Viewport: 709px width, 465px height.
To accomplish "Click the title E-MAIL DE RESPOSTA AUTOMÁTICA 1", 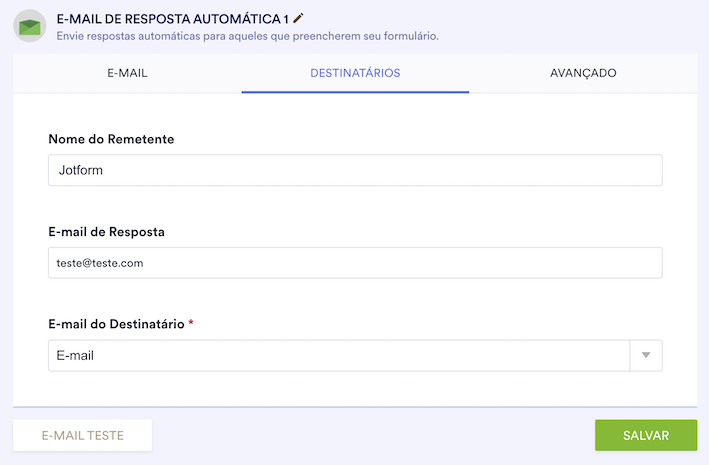I will coord(171,18).
